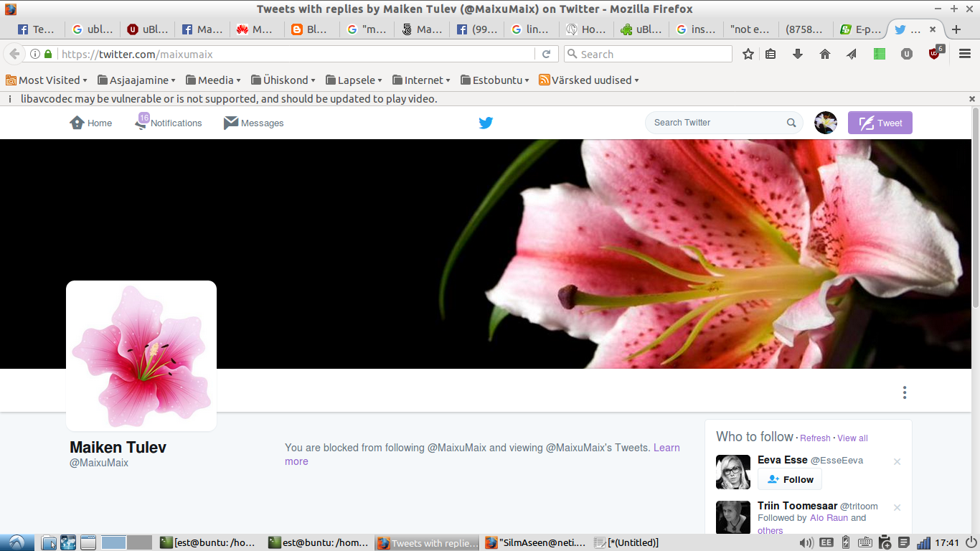Click the paper plane toolbar icon

click(x=852, y=54)
